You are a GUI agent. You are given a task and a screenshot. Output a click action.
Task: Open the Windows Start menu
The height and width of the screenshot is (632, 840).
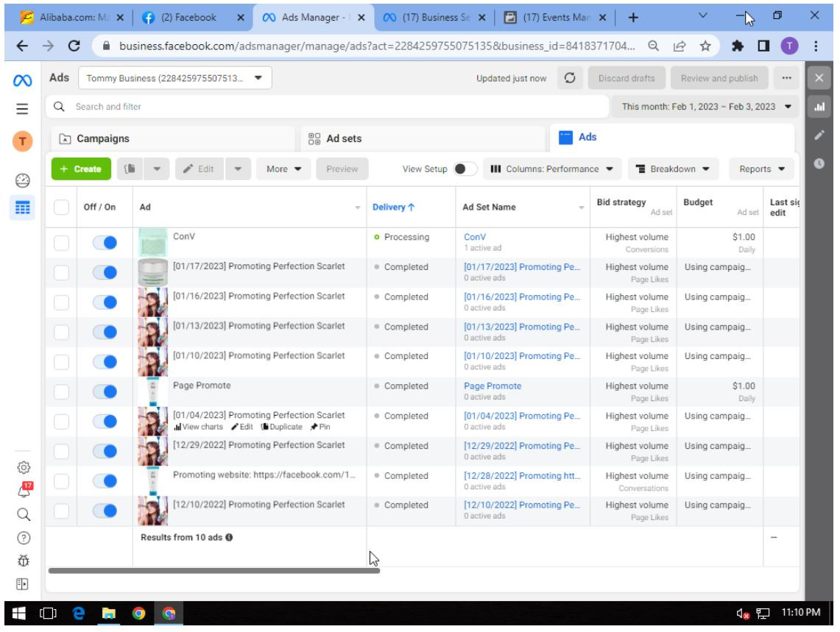(18, 614)
